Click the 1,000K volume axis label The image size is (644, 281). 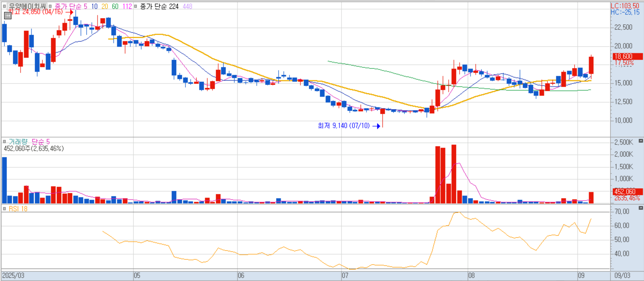624,179
